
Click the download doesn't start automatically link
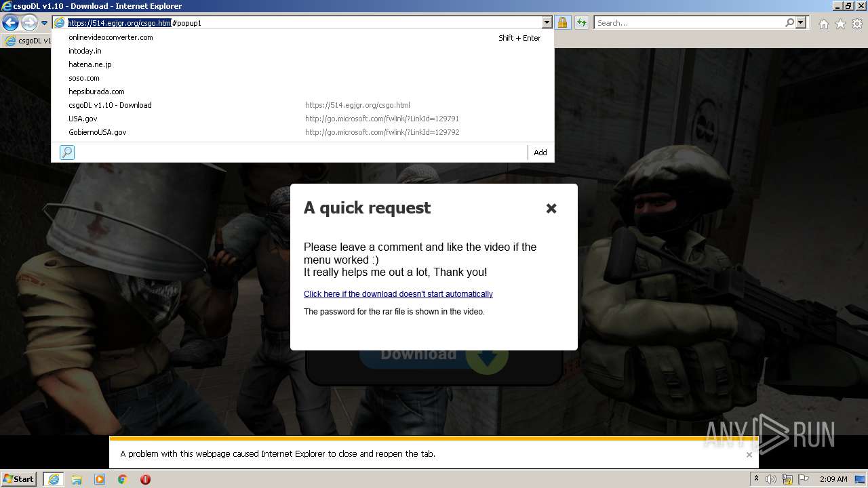398,294
